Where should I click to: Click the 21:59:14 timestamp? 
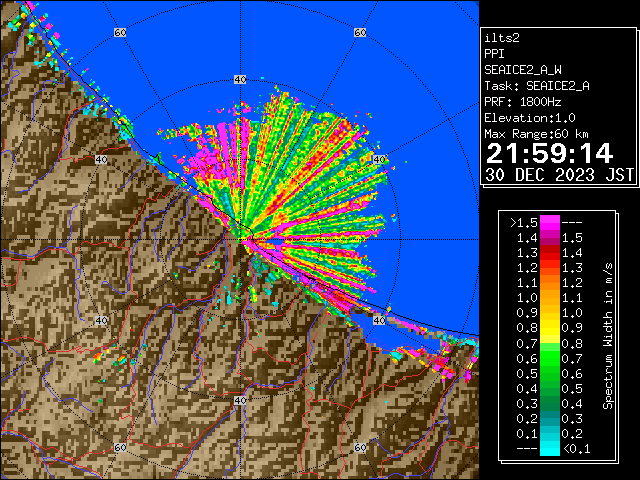(x=549, y=153)
